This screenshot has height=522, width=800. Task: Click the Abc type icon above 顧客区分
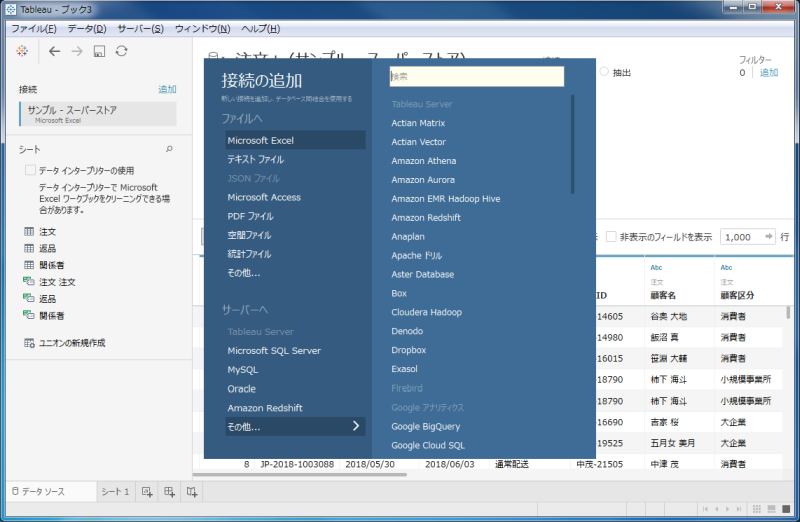point(726,267)
